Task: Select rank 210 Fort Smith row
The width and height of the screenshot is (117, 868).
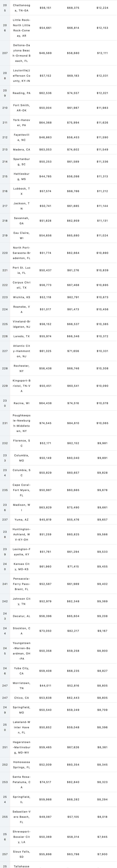Action: 58,108
